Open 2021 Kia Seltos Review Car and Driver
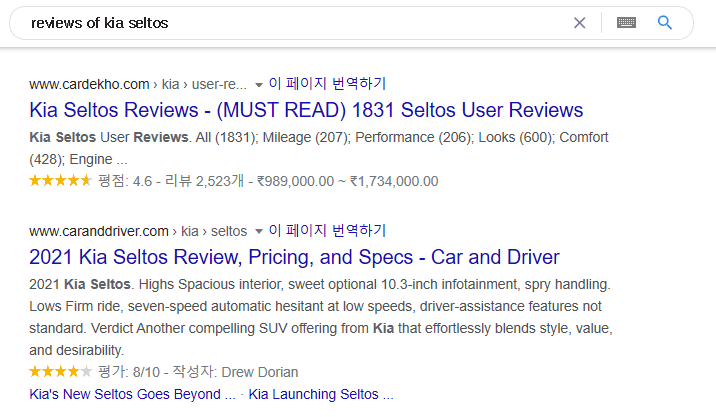 294,257
